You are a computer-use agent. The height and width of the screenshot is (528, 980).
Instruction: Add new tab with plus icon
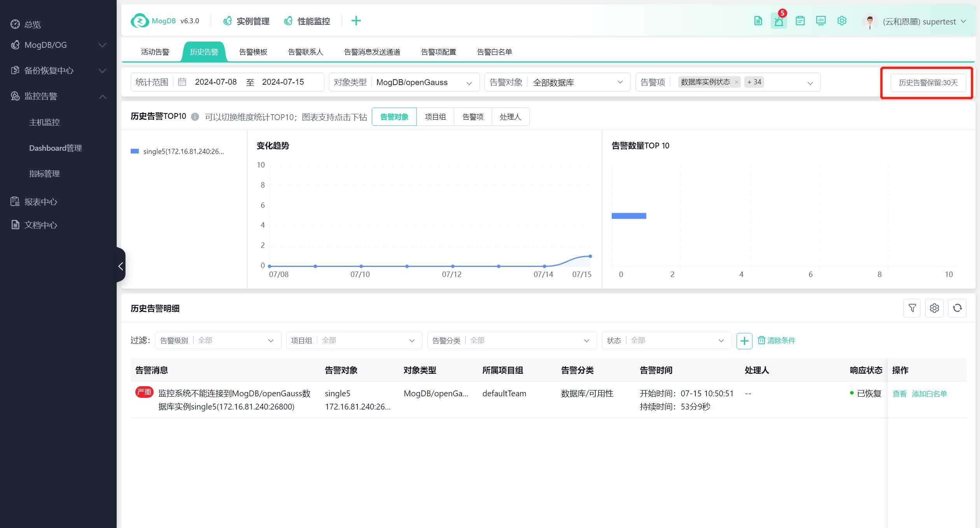[x=356, y=21]
